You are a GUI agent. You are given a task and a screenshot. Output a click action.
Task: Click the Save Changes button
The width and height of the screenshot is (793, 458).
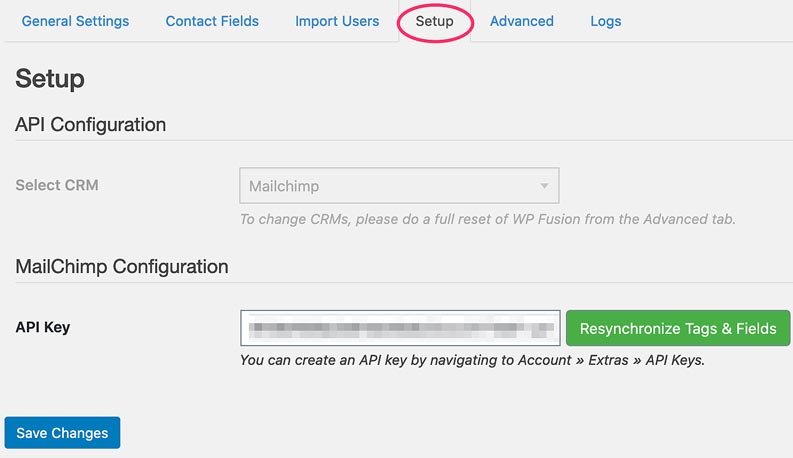point(62,433)
